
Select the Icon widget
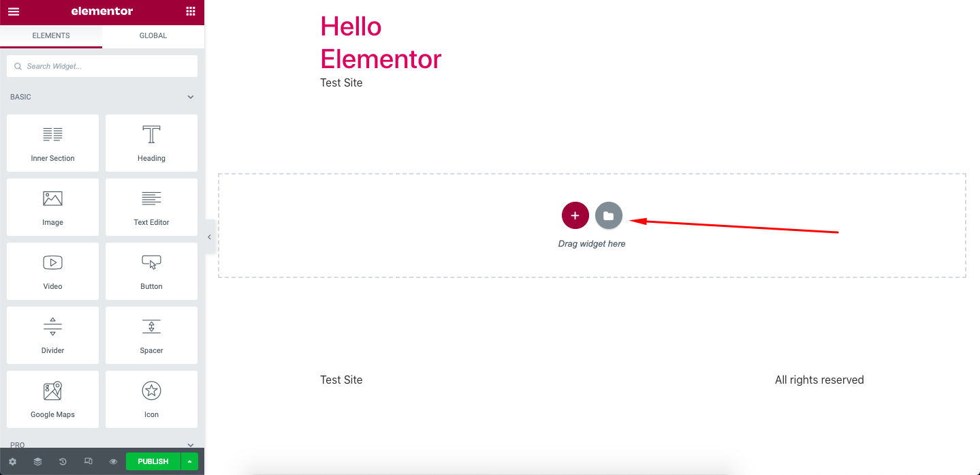[151, 399]
